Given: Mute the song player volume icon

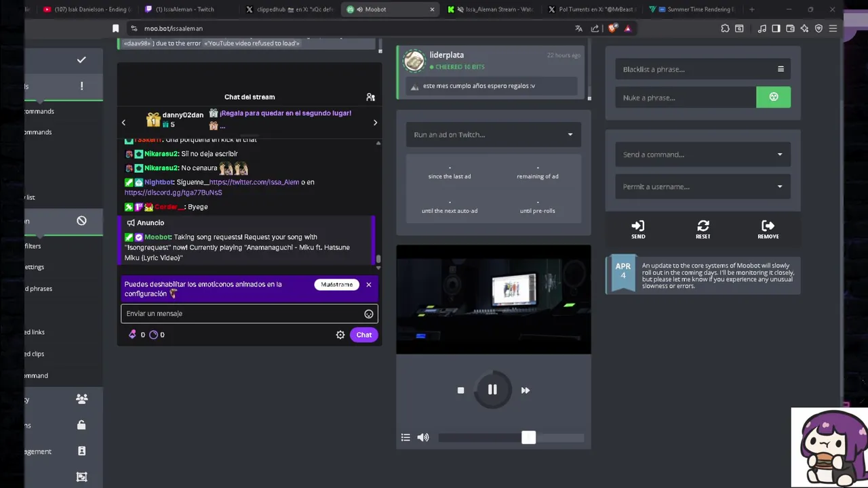Looking at the screenshot, I should [423, 437].
